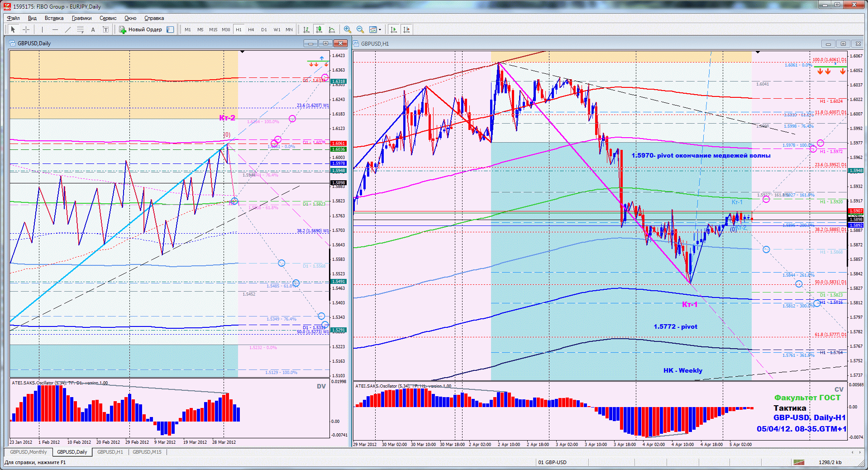868x470 pixels.
Task: Switch to MN monthly timeframe
Action: 289,29
